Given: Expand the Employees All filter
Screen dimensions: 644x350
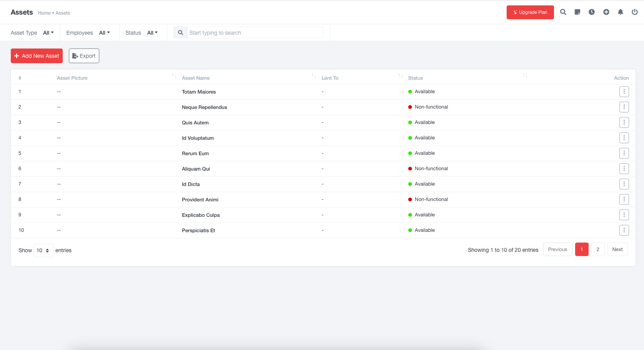Looking at the screenshot, I should coord(104,33).
